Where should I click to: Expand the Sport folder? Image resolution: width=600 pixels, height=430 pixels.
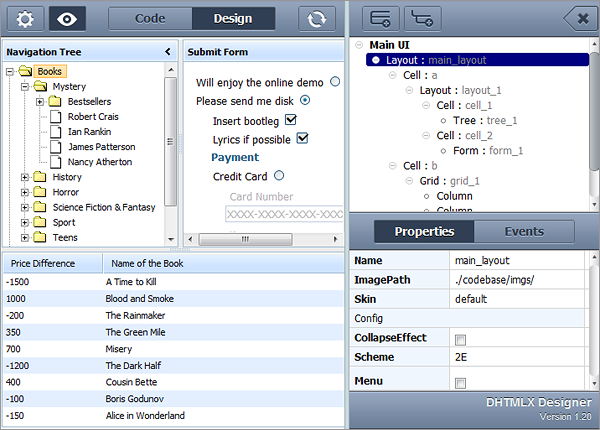(x=25, y=222)
